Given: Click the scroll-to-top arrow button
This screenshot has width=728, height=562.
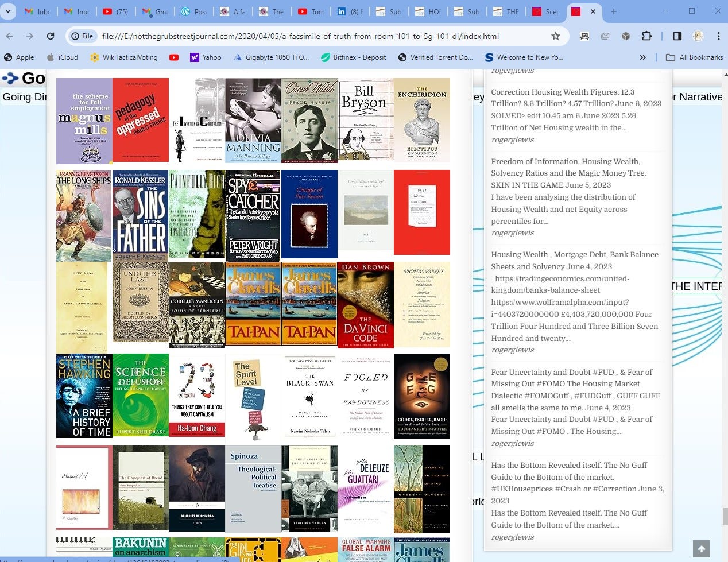Looking at the screenshot, I should (x=701, y=549).
